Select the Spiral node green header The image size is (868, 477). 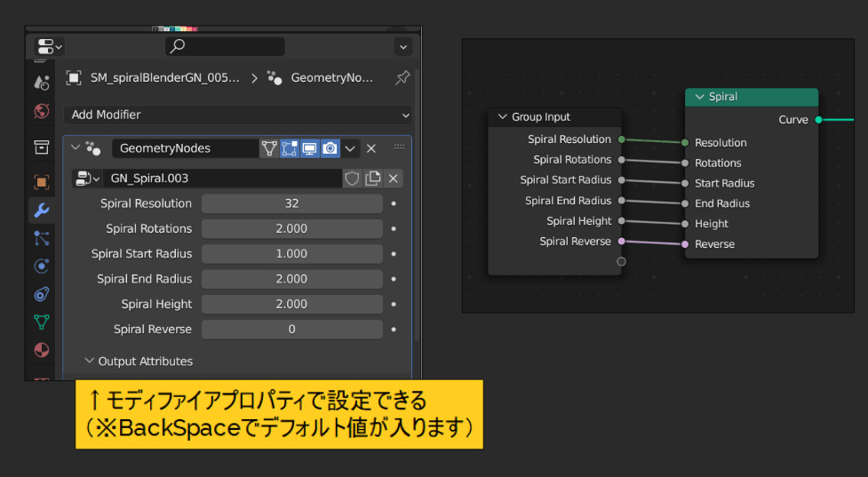coord(752,97)
